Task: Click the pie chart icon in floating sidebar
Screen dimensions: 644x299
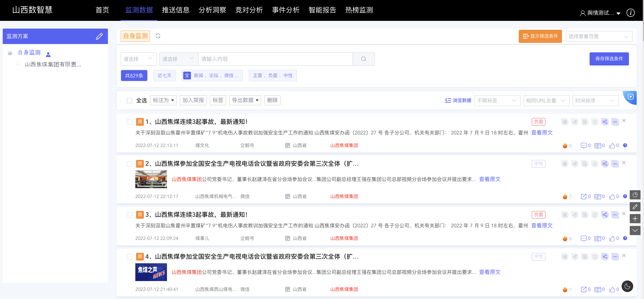Action: (x=635, y=195)
